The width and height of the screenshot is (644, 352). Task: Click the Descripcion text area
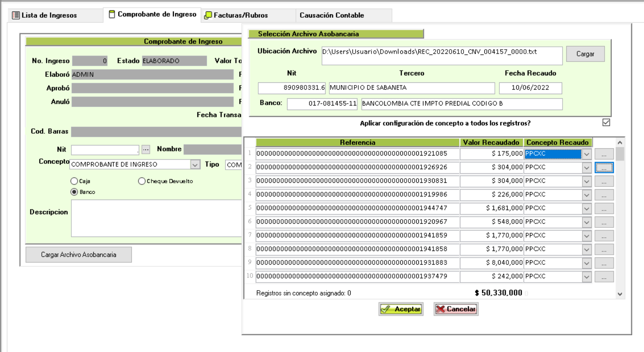pyautogui.click(x=155, y=218)
